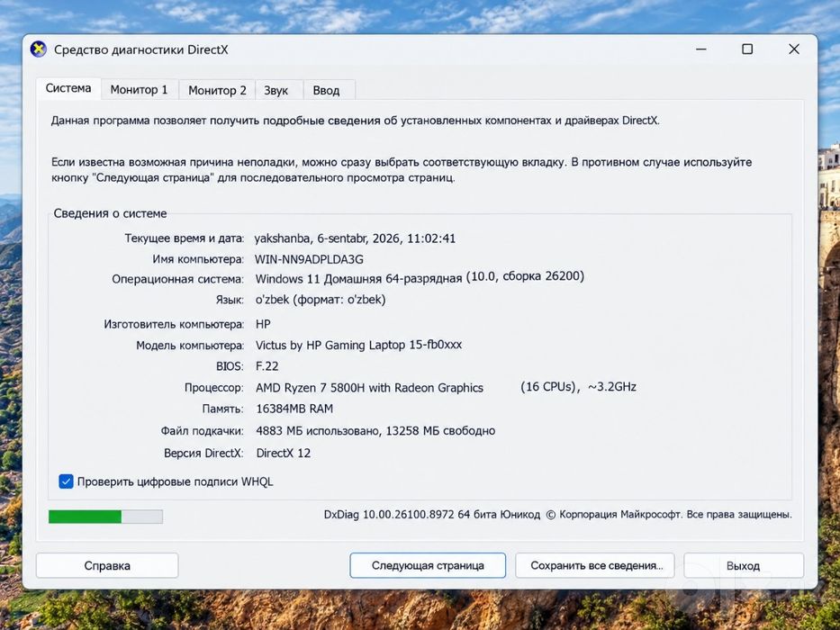
Task: Click the Средство диагностики DirectX title text
Action: tap(140, 49)
